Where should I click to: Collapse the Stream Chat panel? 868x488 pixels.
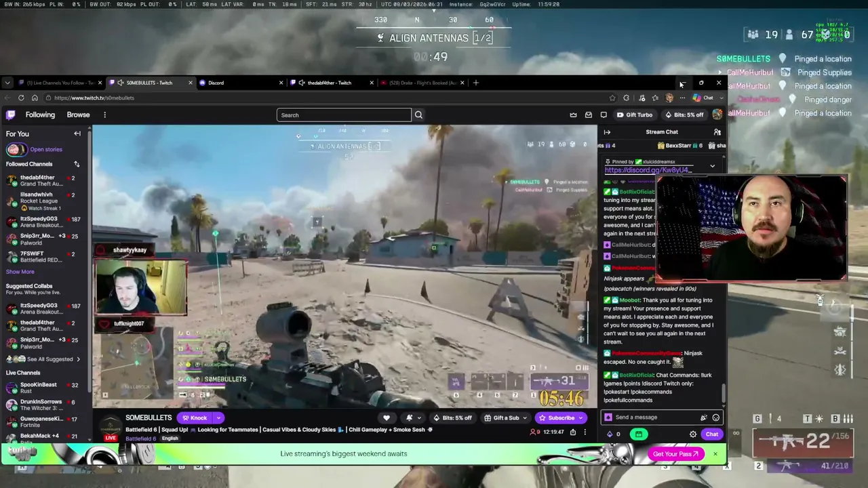607,132
